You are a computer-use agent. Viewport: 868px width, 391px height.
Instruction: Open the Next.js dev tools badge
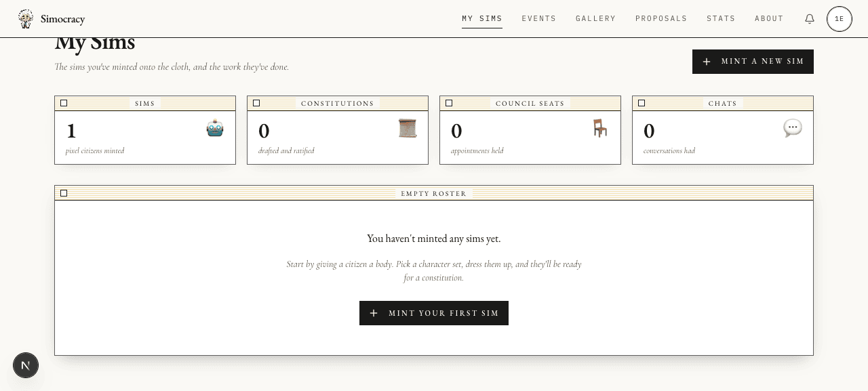point(26,365)
